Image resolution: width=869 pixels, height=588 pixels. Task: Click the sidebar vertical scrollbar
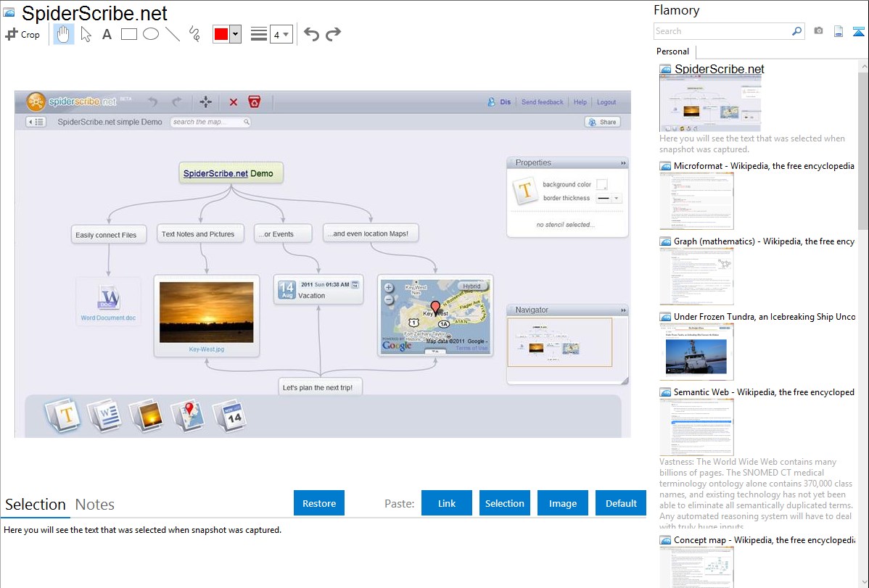[x=863, y=149]
